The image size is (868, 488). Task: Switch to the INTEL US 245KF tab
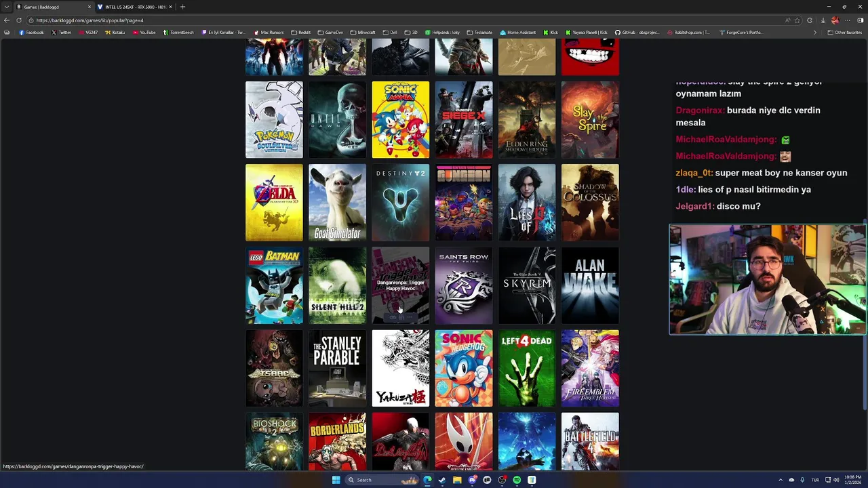coord(134,7)
